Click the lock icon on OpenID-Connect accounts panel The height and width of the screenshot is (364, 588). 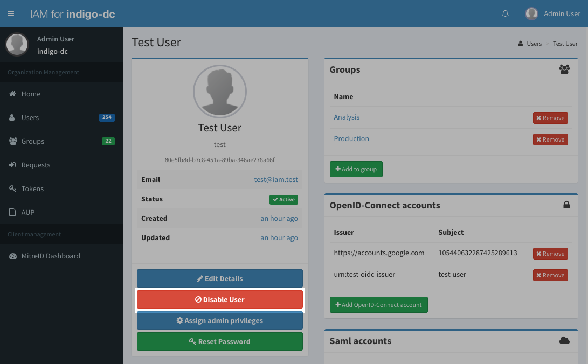[566, 205]
